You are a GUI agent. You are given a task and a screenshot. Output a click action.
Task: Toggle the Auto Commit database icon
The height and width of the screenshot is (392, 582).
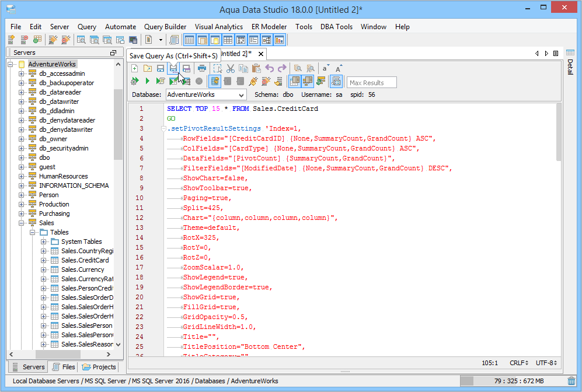point(215,81)
